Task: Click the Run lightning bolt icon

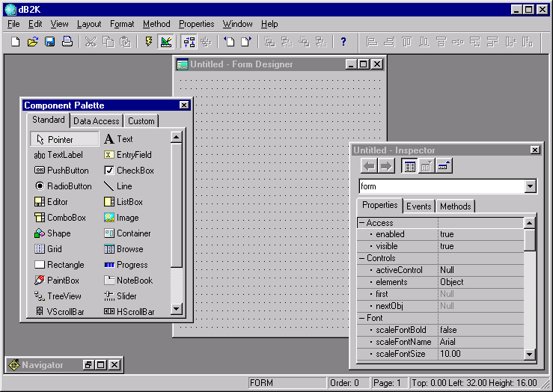Action: (148, 42)
